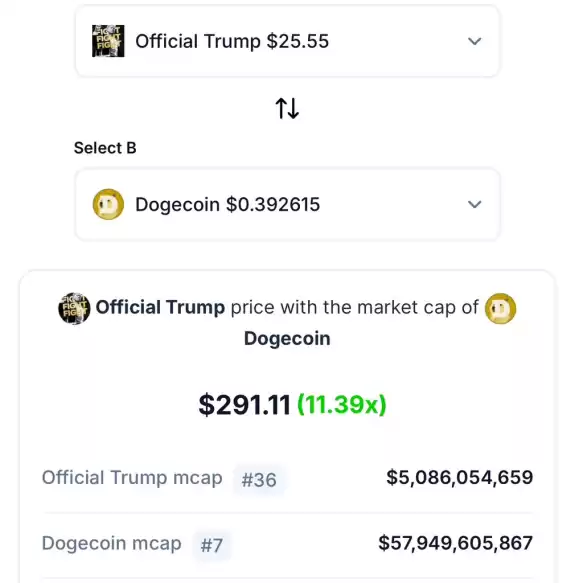Click the $5,086,054,659 market cap value
This screenshot has height=583, width=575.
(459, 477)
